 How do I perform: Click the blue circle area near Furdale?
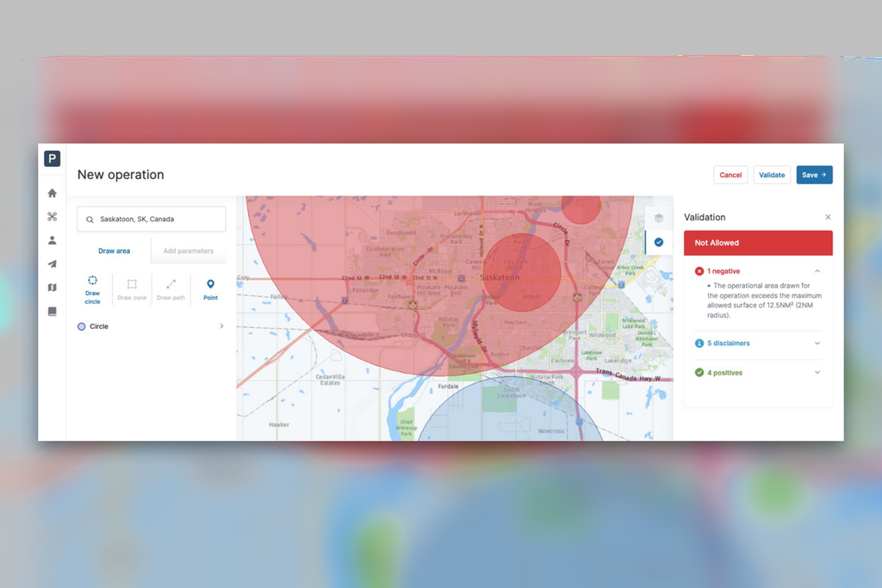pyautogui.click(x=510, y=411)
